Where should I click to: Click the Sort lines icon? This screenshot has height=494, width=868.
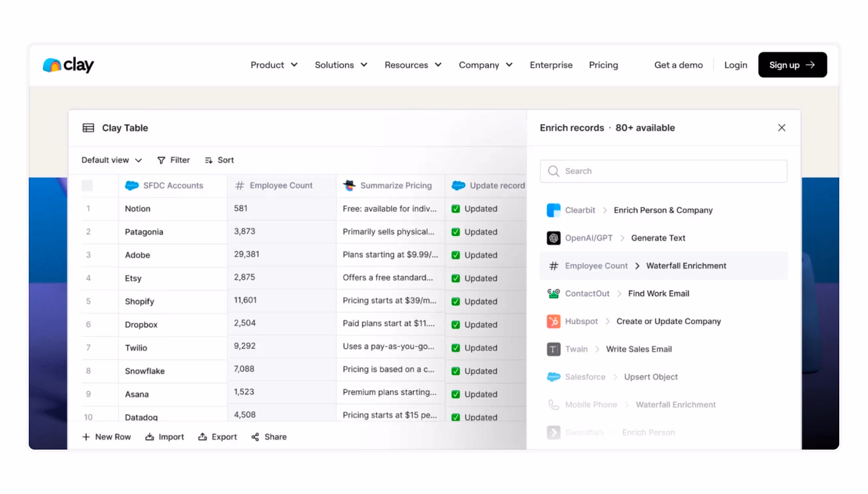[209, 160]
